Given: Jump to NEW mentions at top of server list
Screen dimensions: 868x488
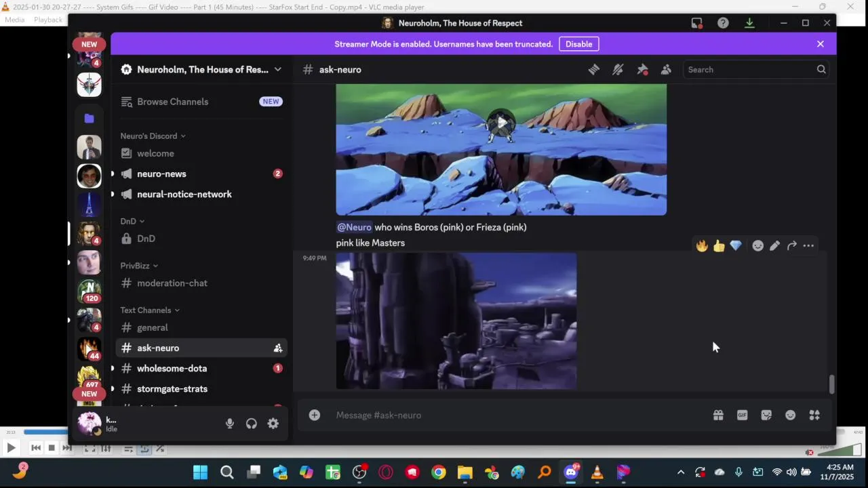Looking at the screenshot, I should point(90,45).
